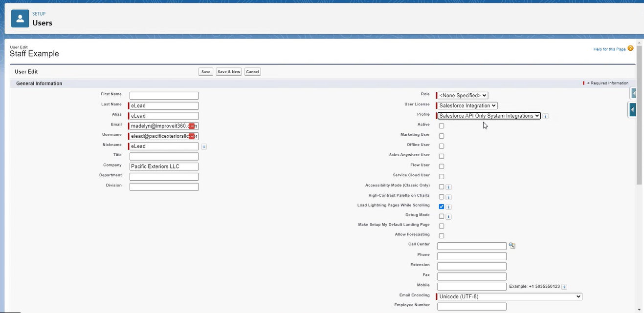Open the Role dropdown
The width and height of the screenshot is (644, 313).
coord(462,95)
